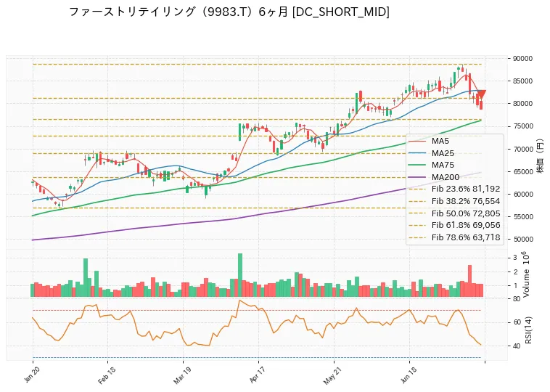This screenshot has height=392, width=550.
Task: Click the 株価 (円) axis title
Action: coord(539,156)
